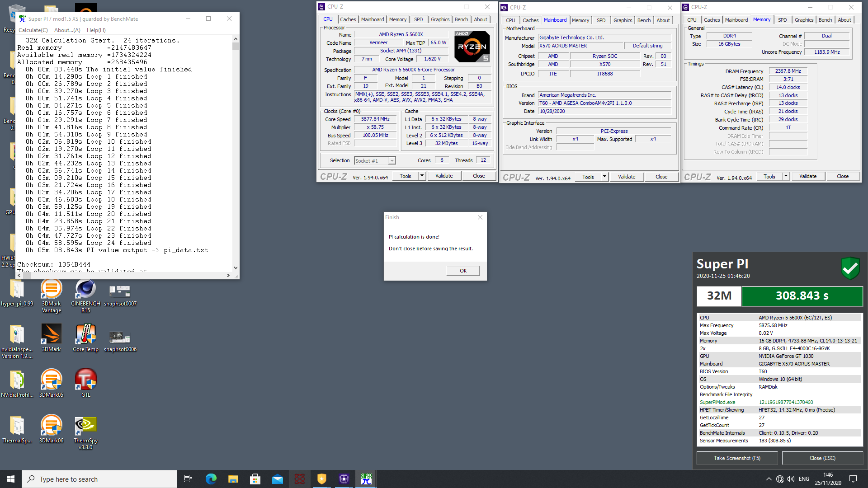Click OK in the Finish dialog
The image size is (868, 488).
(x=463, y=271)
